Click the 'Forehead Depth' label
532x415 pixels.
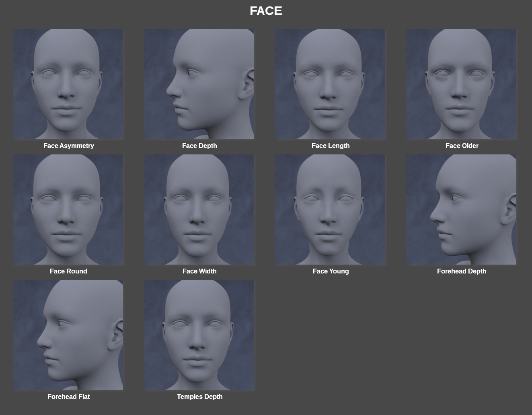(x=462, y=271)
